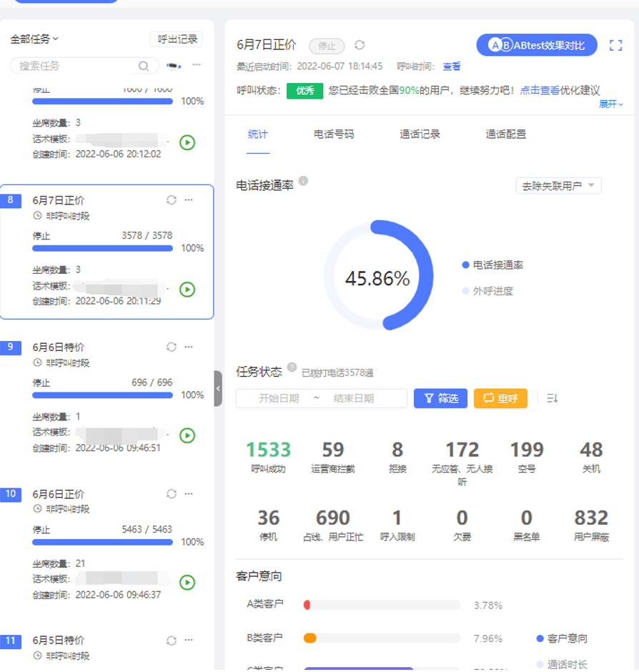Screen dimensions: 639x672
Task: Toggle the 客户意向 legend series
Action: coord(562,638)
